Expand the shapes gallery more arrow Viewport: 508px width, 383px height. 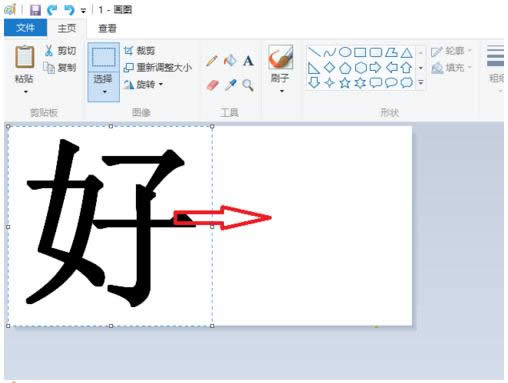coord(421,82)
